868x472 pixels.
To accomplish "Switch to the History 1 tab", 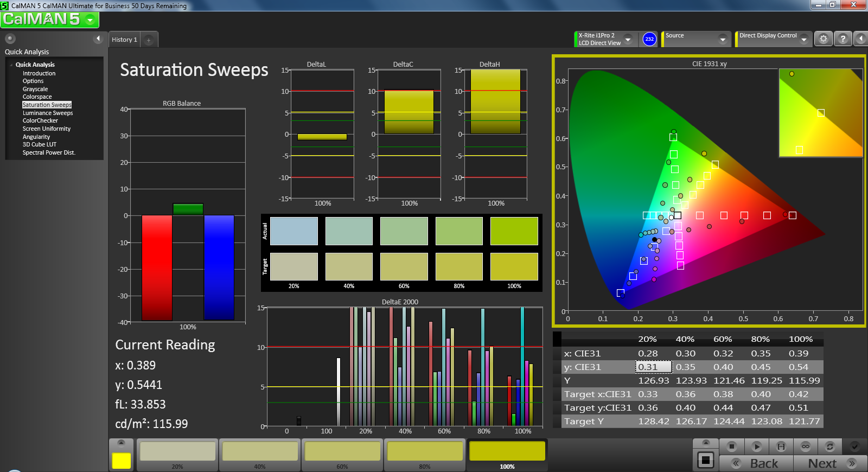I will 124,40.
